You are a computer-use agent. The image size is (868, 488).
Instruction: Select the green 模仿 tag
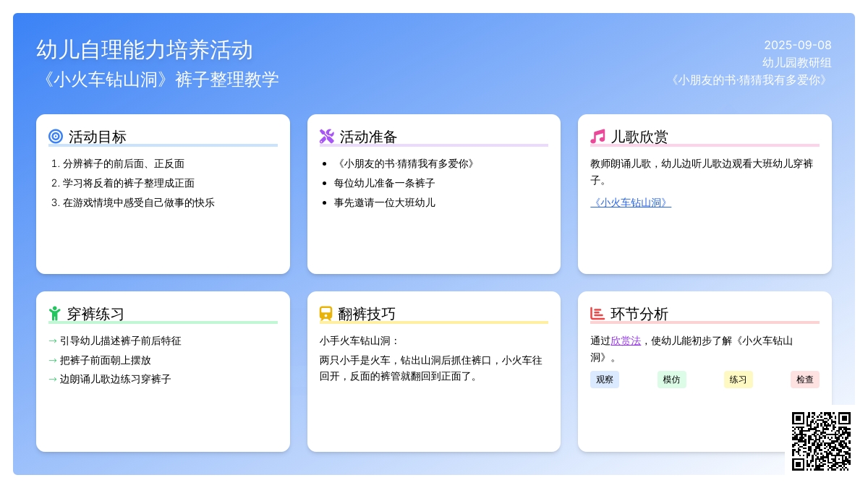point(671,380)
